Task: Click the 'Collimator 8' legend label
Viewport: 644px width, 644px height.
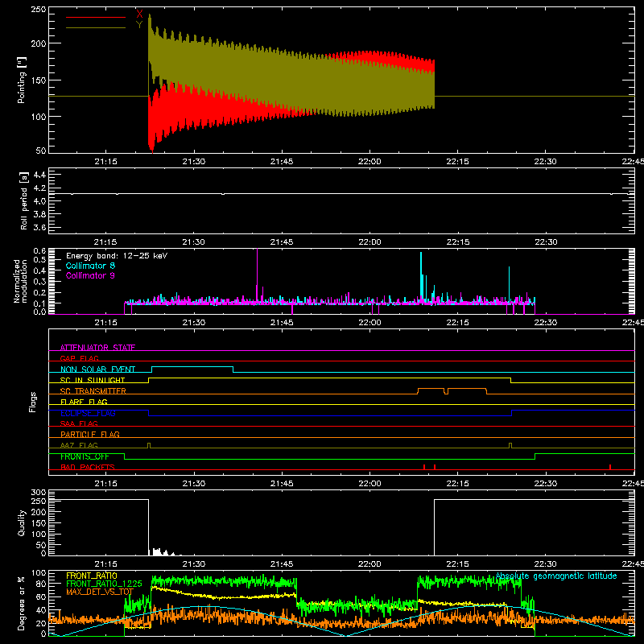Action: (x=90, y=266)
